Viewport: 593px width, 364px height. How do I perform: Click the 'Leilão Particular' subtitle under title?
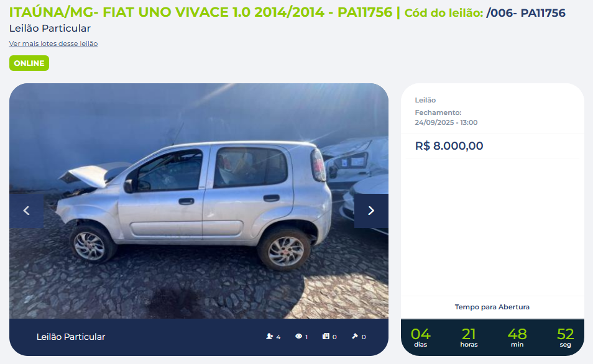pos(50,29)
